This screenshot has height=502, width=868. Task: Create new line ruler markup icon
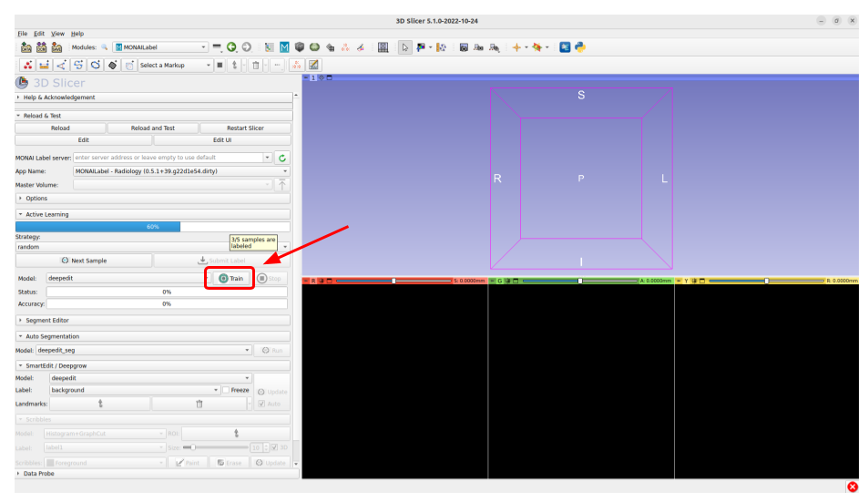click(45, 66)
